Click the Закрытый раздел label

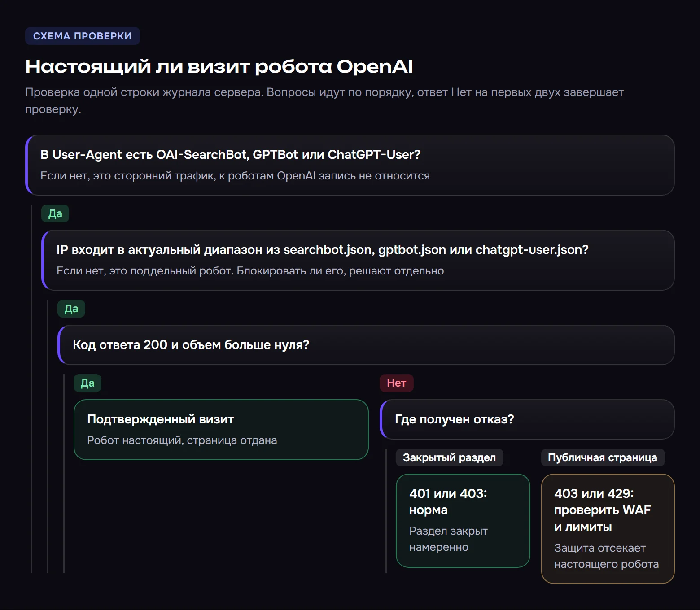pyautogui.click(x=450, y=457)
